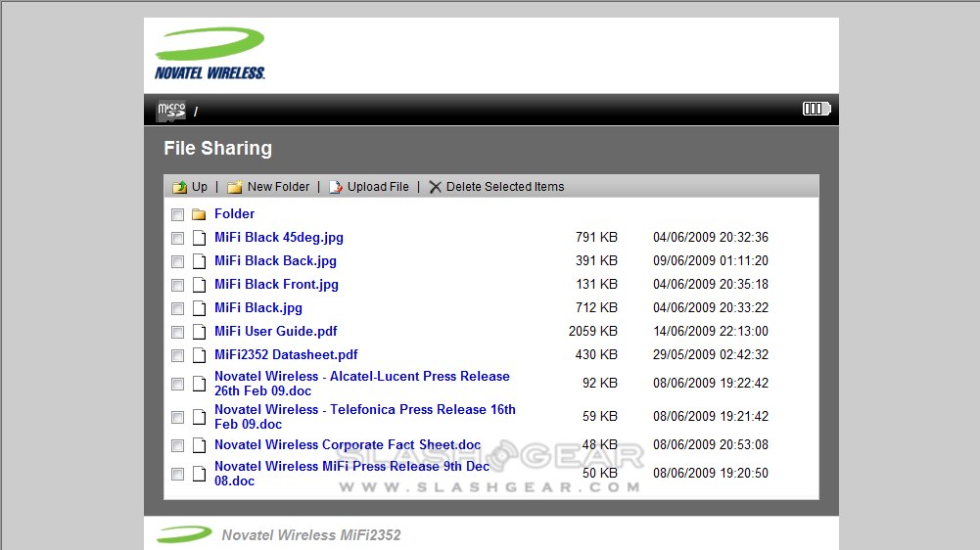Image resolution: width=980 pixels, height=550 pixels.
Task: Click file icon beside MiFi User Guide.pdf
Action: coord(199,331)
